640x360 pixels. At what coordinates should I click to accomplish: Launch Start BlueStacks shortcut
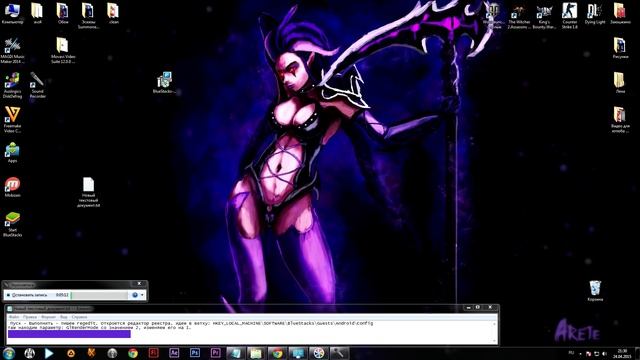click(12, 224)
